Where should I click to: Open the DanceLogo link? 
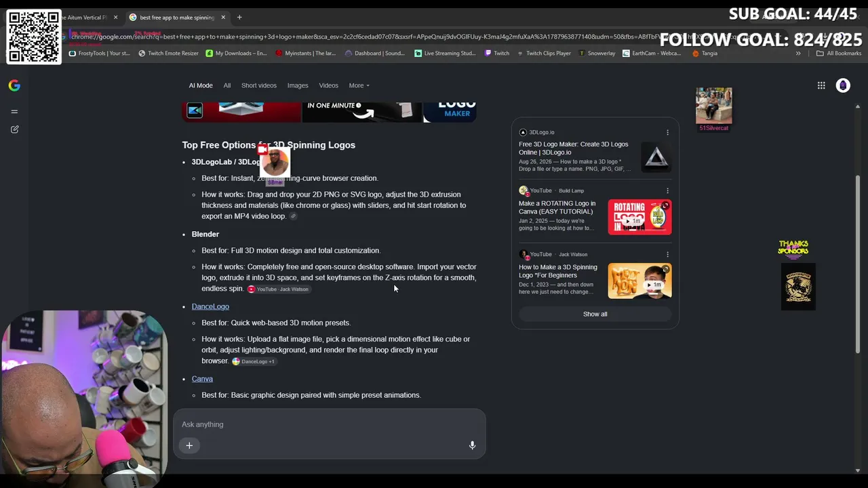[210, 306]
